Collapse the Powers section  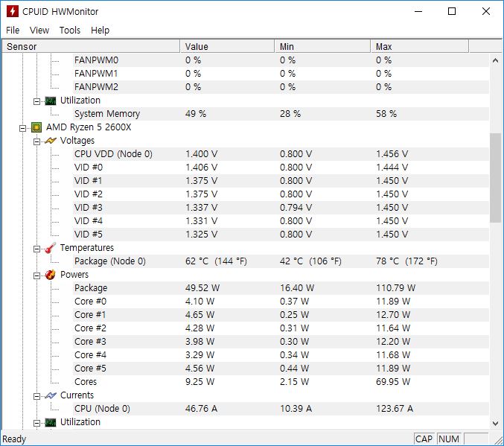click(37, 275)
